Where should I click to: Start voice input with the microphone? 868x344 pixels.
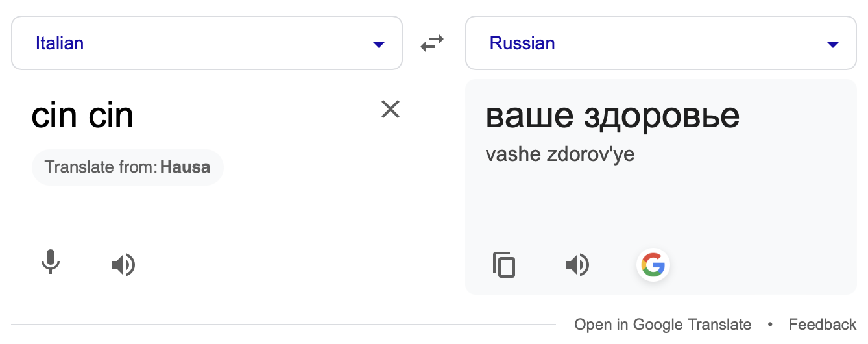[x=51, y=264]
